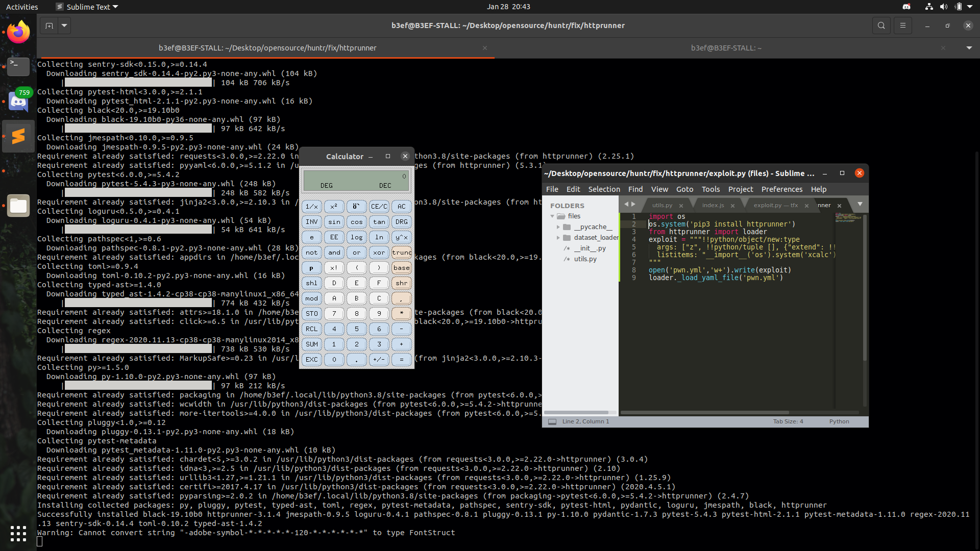The height and width of the screenshot is (551, 980).
Task: Close the utils.py tab
Action: [681, 206]
